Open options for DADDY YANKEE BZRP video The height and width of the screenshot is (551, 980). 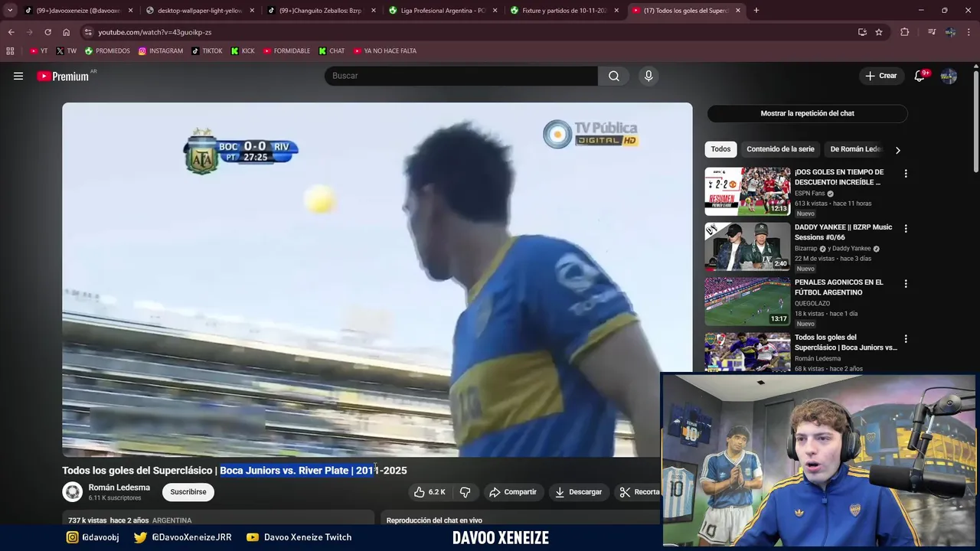pyautogui.click(x=906, y=229)
